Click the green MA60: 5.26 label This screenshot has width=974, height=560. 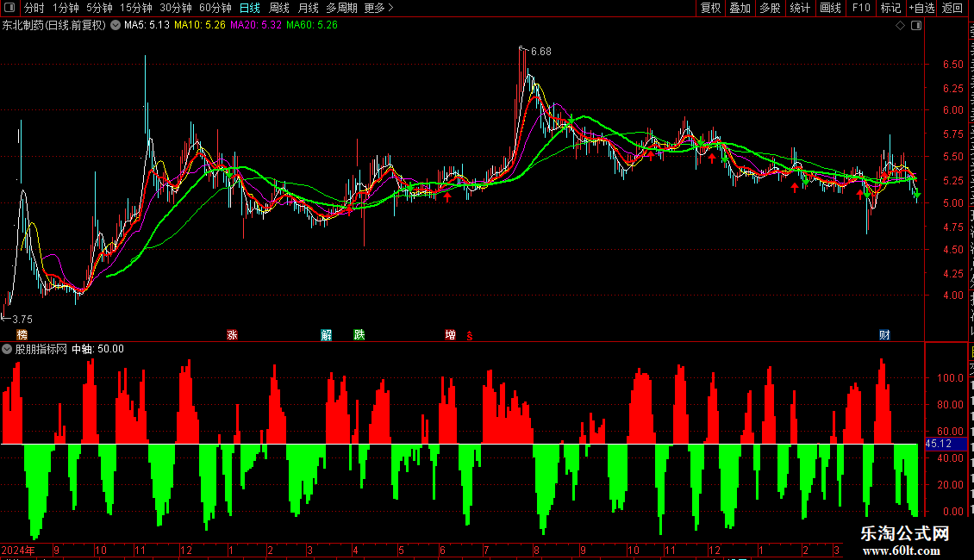[x=312, y=25]
